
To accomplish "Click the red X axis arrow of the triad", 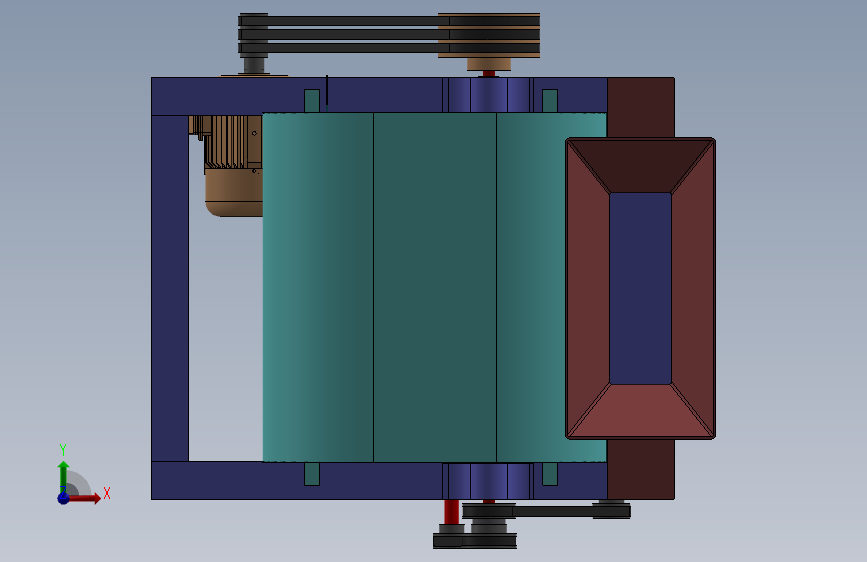I will [x=84, y=498].
